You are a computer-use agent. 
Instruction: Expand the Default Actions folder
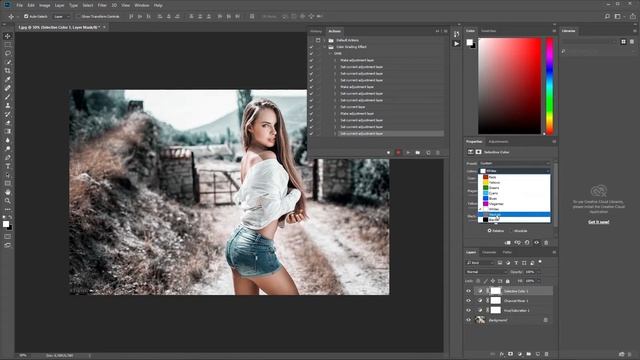(325, 40)
